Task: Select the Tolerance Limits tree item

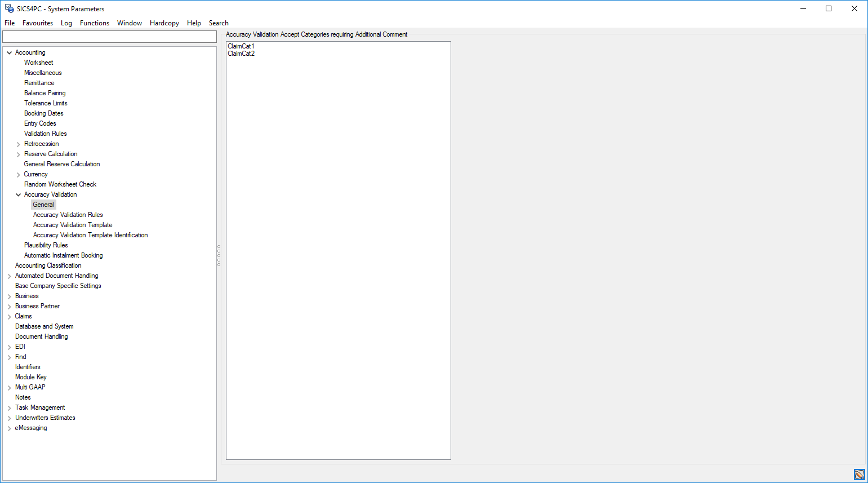Action: [x=46, y=103]
